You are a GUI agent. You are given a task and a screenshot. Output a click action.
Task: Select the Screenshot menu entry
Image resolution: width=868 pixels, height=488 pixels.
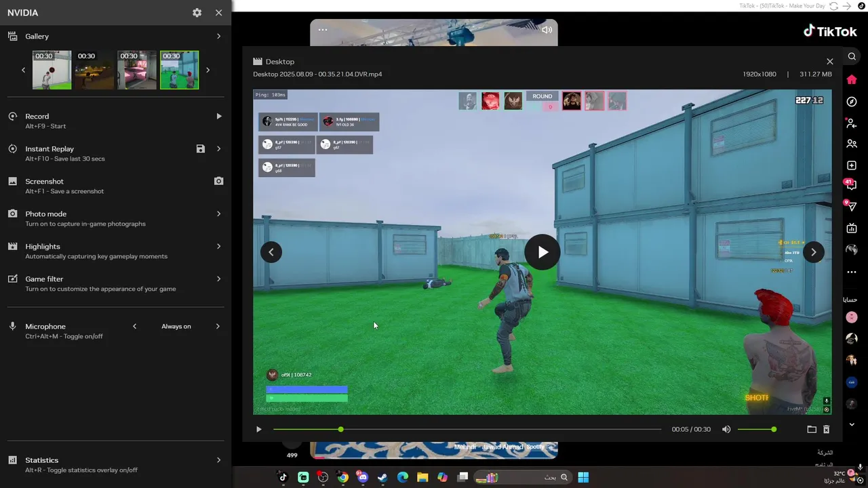click(x=44, y=181)
